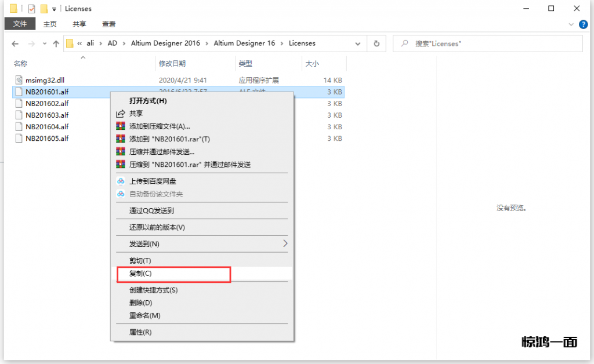Open the quick access toolbar dropdown arrow
The width and height of the screenshot is (594, 364).
54,9
